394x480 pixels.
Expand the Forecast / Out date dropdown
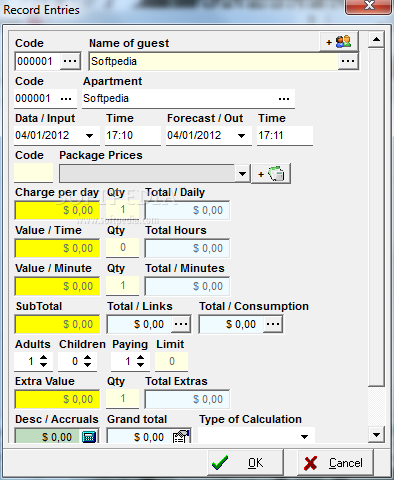241,136
